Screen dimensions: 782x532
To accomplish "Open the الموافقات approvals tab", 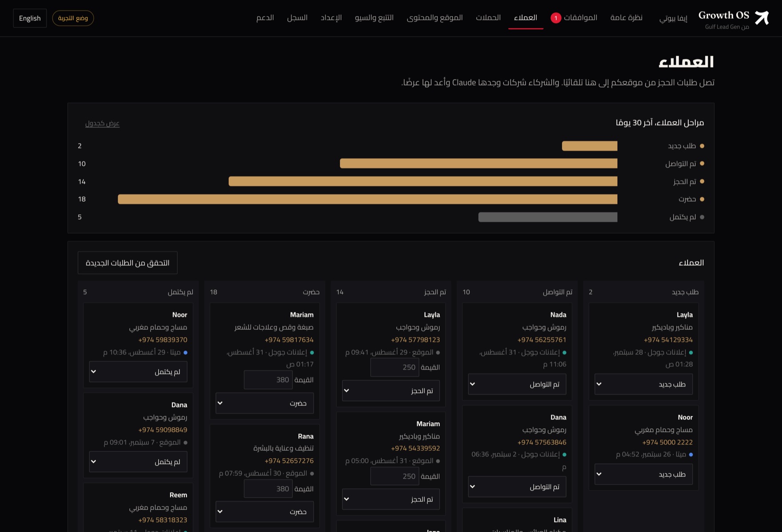I will [580, 18].
